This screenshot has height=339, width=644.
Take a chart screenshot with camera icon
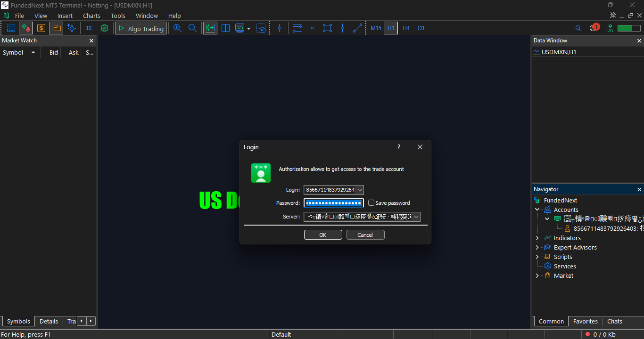[261, 28]
